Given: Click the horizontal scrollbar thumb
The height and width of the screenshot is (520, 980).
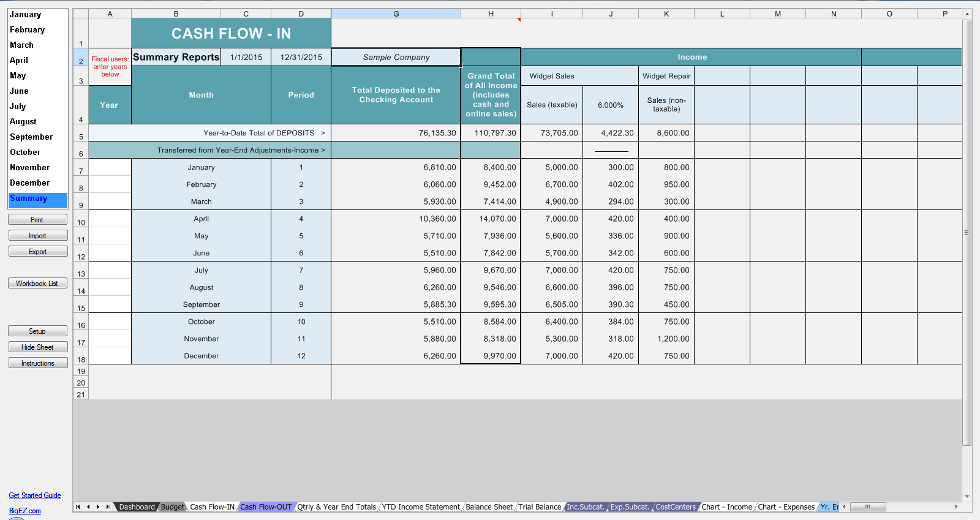Looking at the screenshot, I should 867,507.
